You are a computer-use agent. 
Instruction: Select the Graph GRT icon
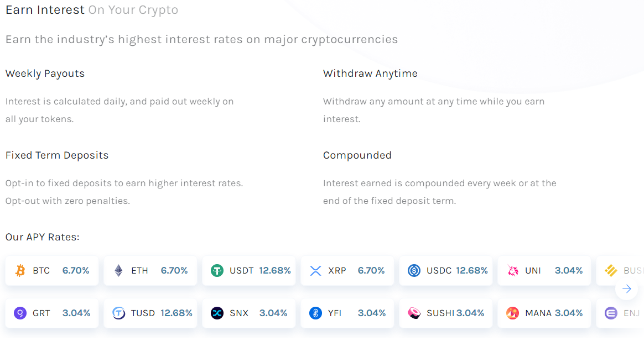(20, 313)
